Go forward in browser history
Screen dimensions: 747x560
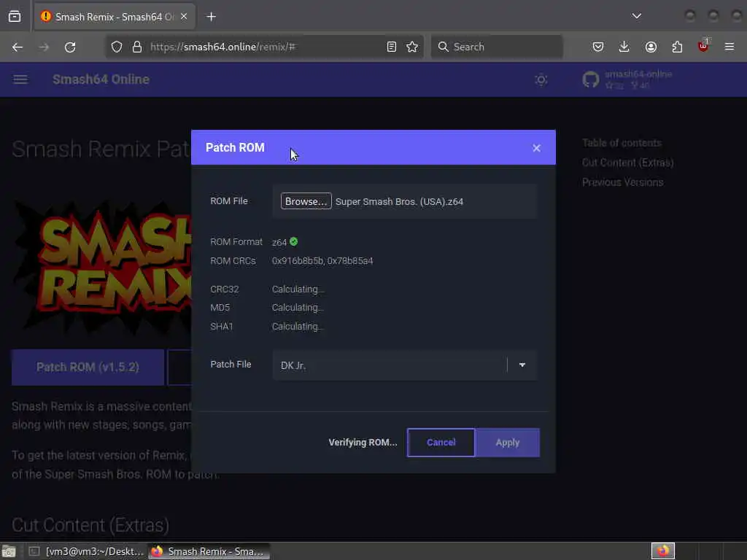(x=44, y=47)
